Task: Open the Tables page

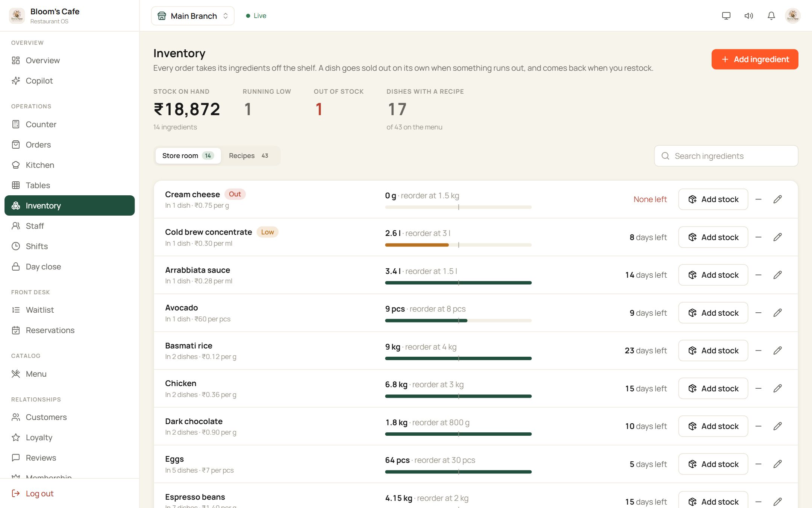Action: coord(70,185)
